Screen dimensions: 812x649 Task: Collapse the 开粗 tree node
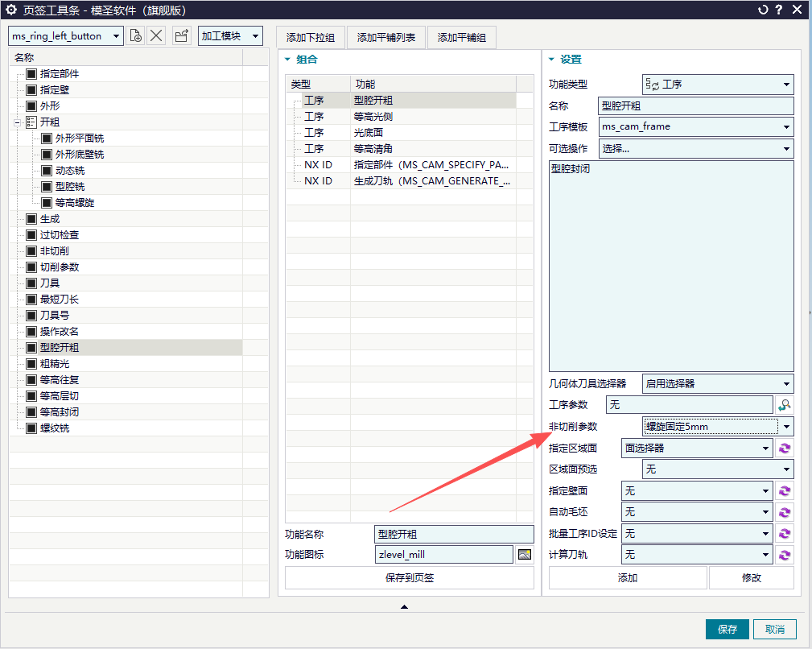pos(17,122)
